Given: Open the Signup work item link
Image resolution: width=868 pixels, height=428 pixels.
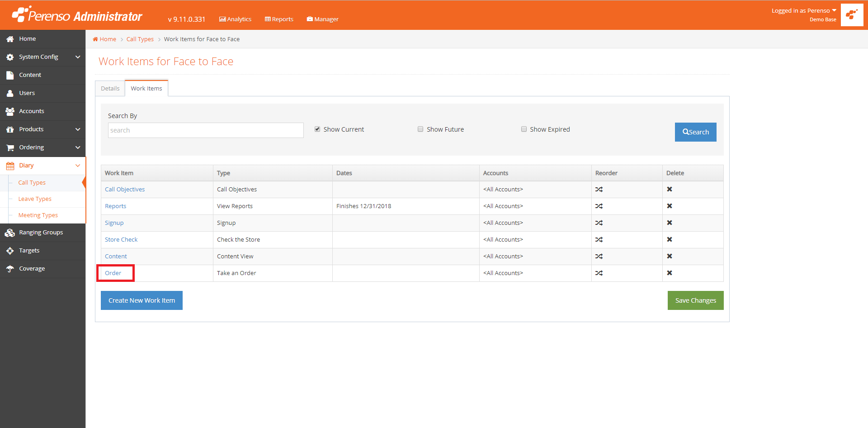Looking at the screenshot, I should (114, 223).
